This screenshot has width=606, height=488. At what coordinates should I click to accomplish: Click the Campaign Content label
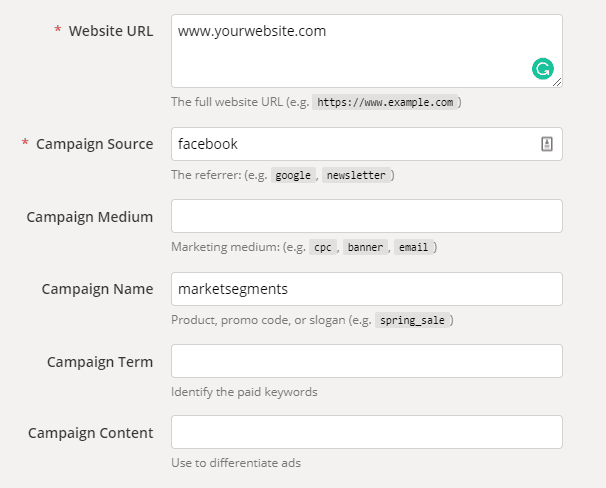[x=90, y=433]
